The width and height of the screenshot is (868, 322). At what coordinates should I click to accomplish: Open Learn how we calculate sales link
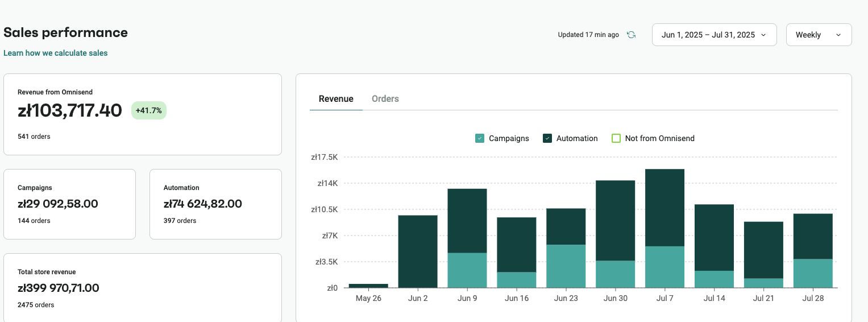[56, 53]
